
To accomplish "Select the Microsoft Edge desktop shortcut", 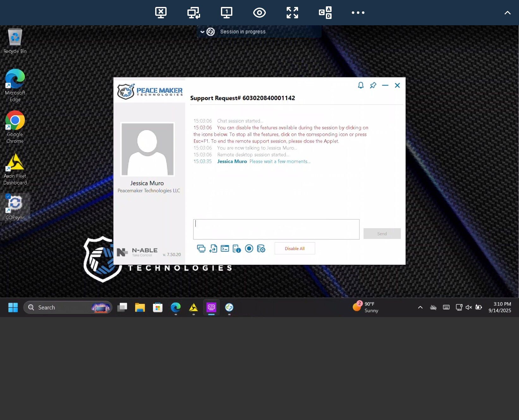I will [x=15, y=86].
